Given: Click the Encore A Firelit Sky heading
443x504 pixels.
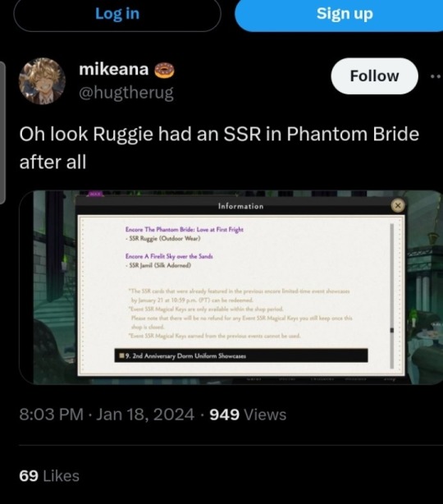Looking at the screenshot, I should (169, 256).
